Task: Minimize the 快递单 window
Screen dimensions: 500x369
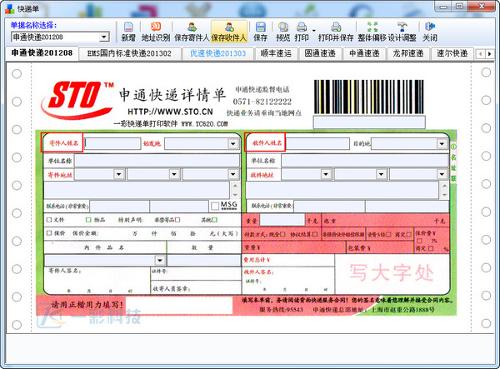Action: tap(443, 7)
